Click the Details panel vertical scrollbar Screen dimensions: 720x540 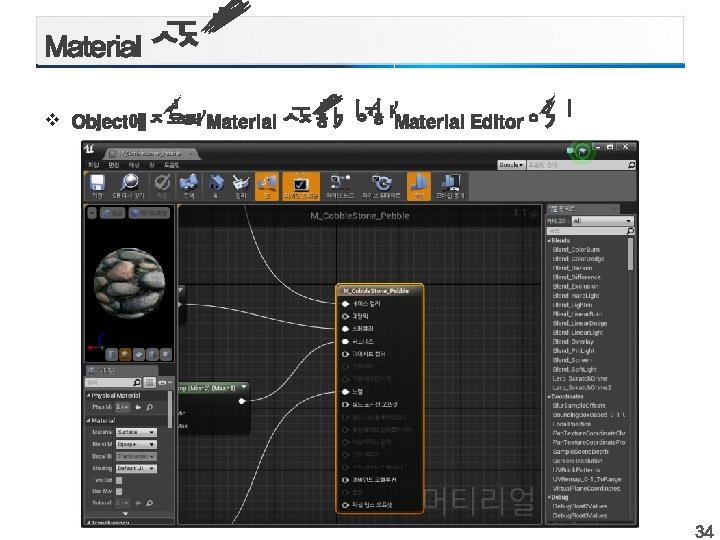point(170,410)
